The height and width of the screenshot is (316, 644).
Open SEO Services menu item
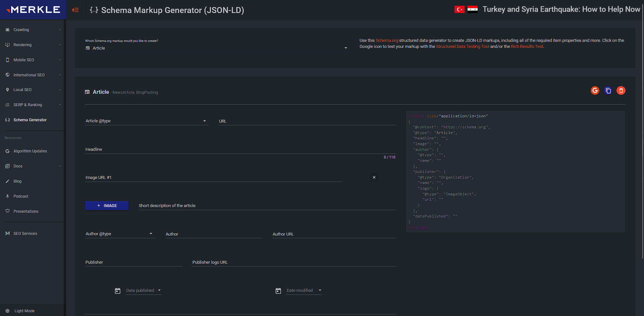click(x=33, y=234)
